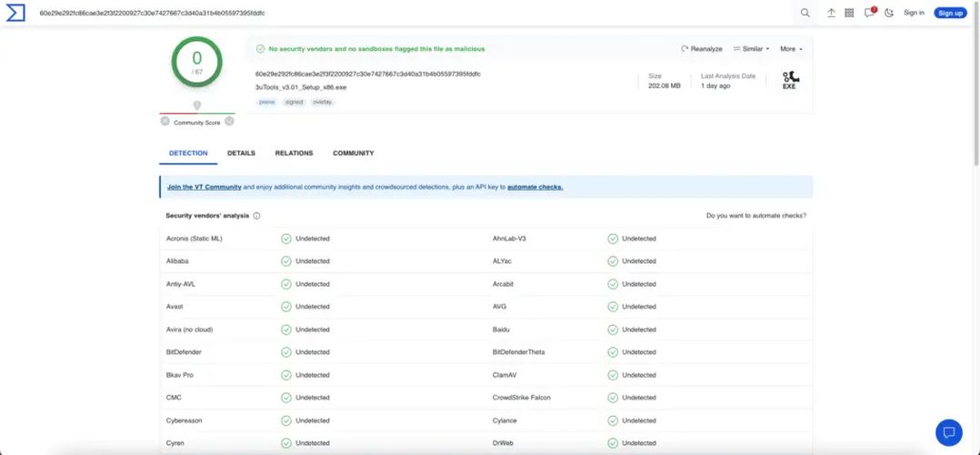This screenshot has width=980, height=455.
Task: Click the 202.08 MB size value
Action: point(664,86)
